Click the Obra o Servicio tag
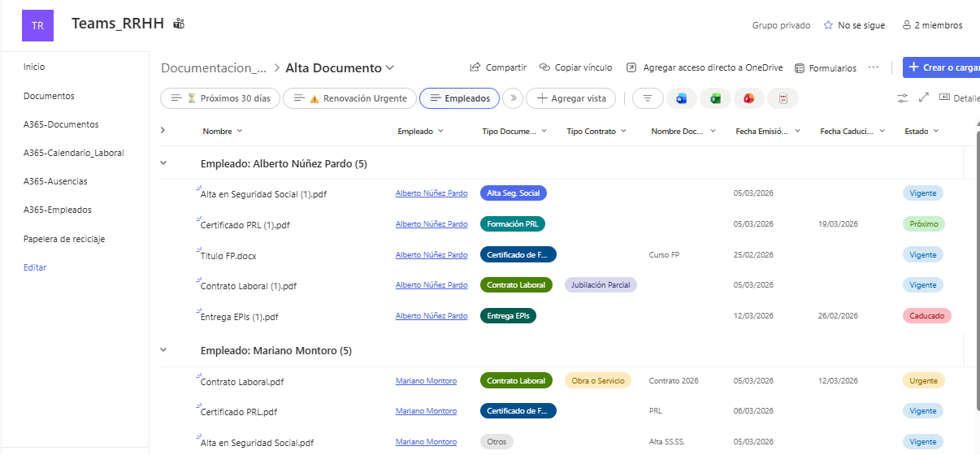Viewport: 980px width, 455px height. coord(597,380)
